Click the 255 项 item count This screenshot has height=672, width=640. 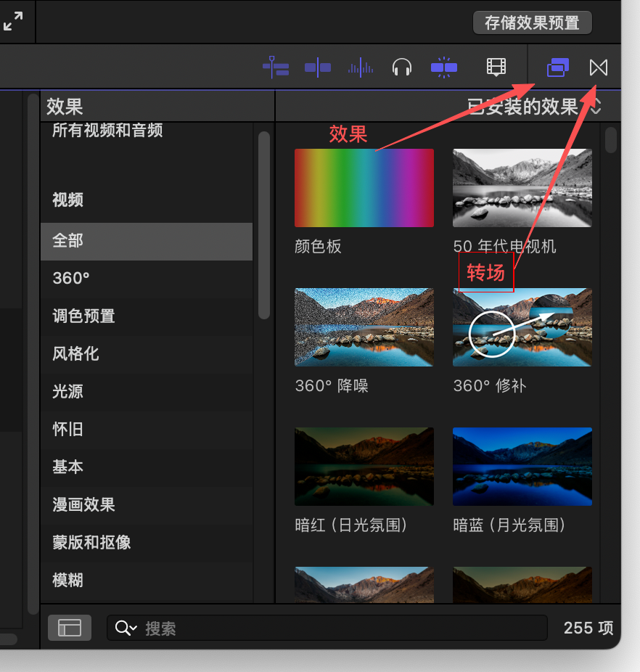[588, 628]
